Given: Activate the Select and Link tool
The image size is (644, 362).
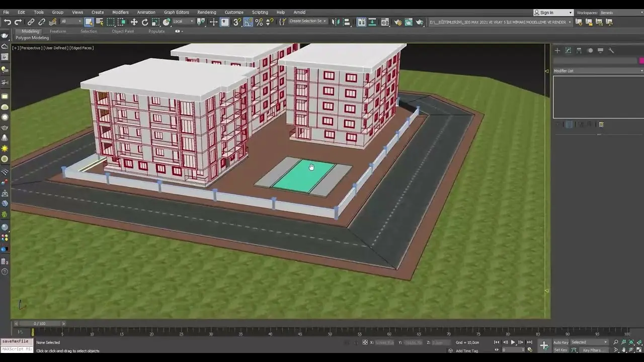Looking at the screenshot, I should (31, 22).
